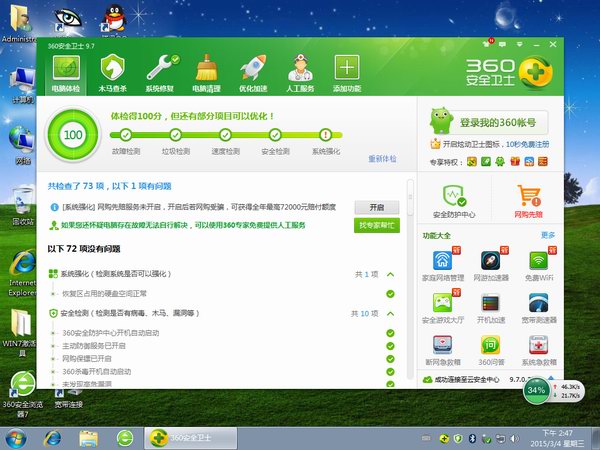The width and height of the screenshot is (600, 450).
Task: Click 恢复区占用的硬盘空间正常 row
Action: coord(222,294)
